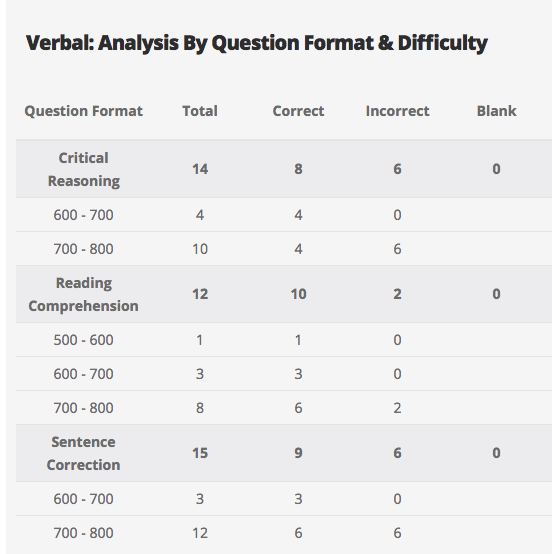
Task: Select Critical Reasoning blank value 0
Action: (x=497, y=169)
